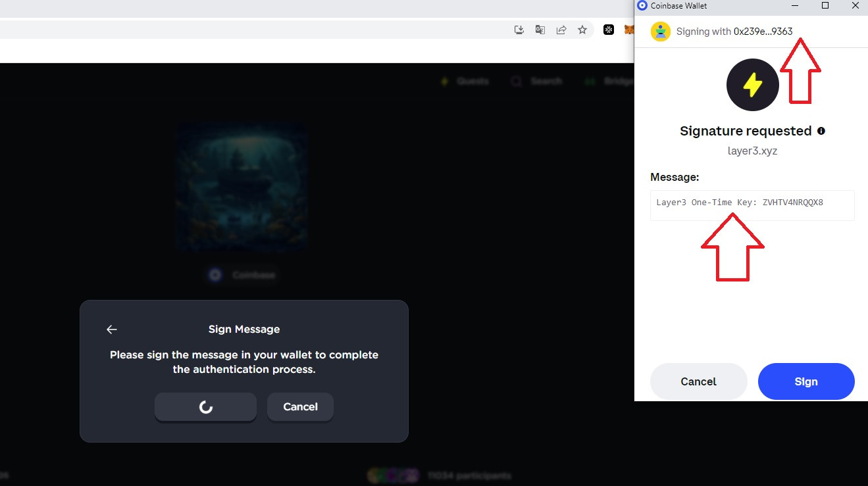868x486 pixels.
Task: Go back using the Sign Message arrow
Action: coord(112,329)
